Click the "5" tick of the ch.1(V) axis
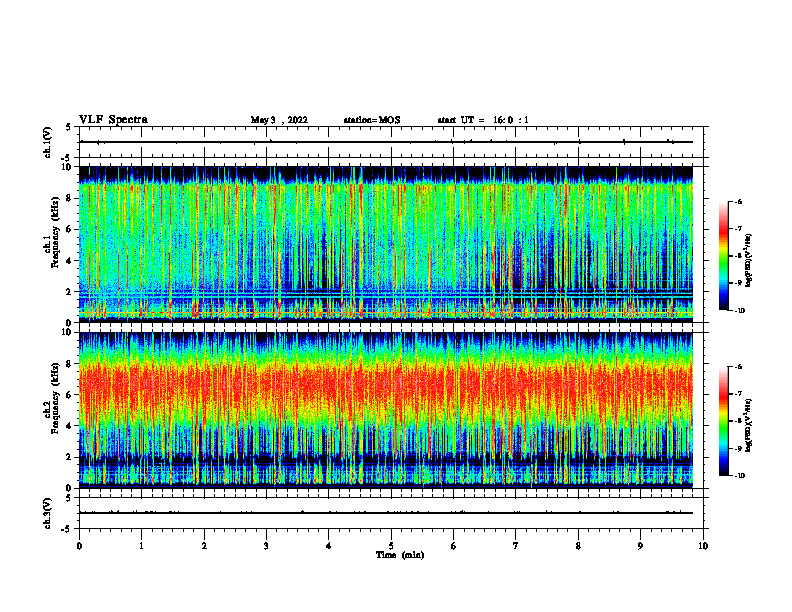This screenshot has height=612, width=792. [69, 127]
